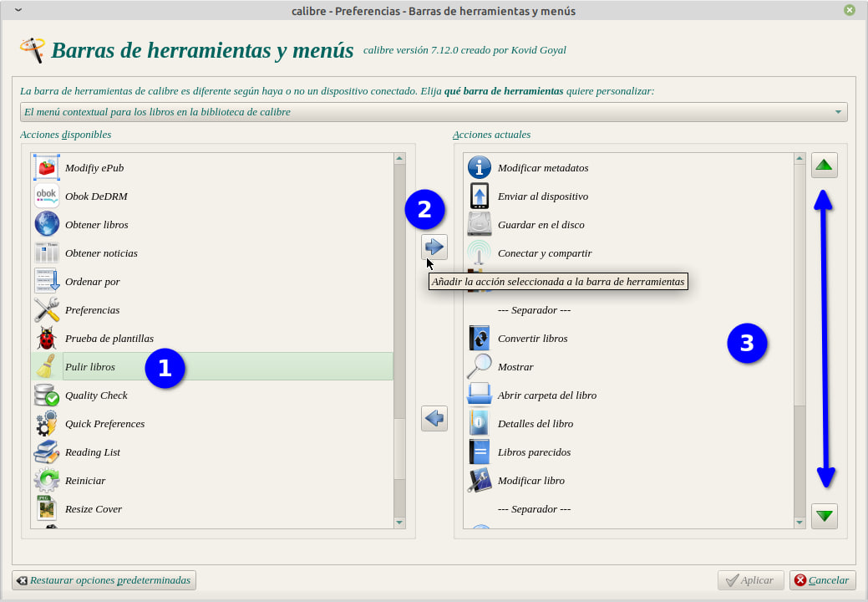Click the Abrir carpeta del libro icon
Screen dimensions: 868x602
tap(480, 395)
